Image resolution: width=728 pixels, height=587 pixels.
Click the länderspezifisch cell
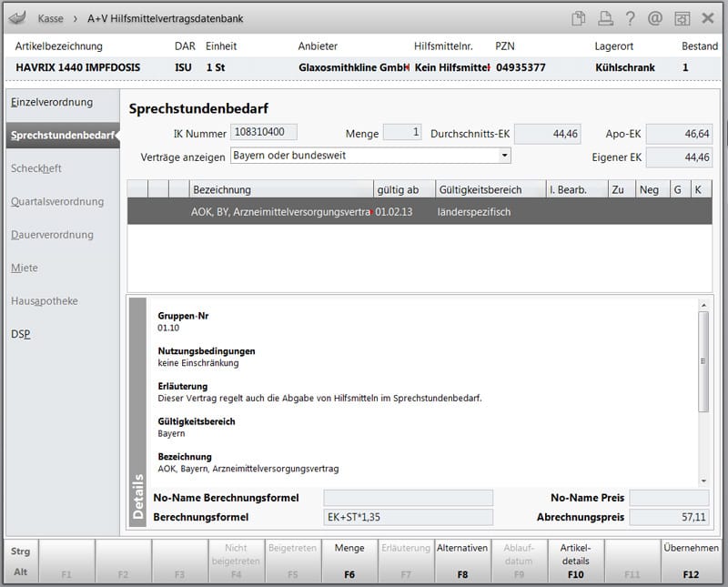coord(474,212)
